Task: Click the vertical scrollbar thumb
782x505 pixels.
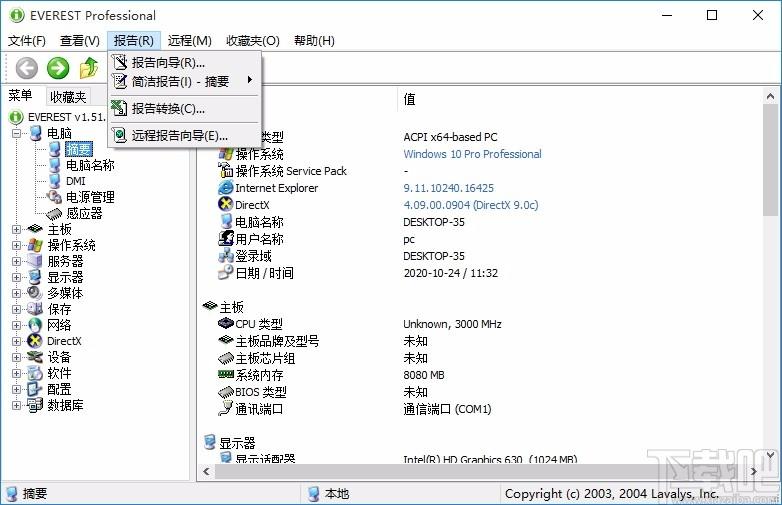Action: click(770, 160)
